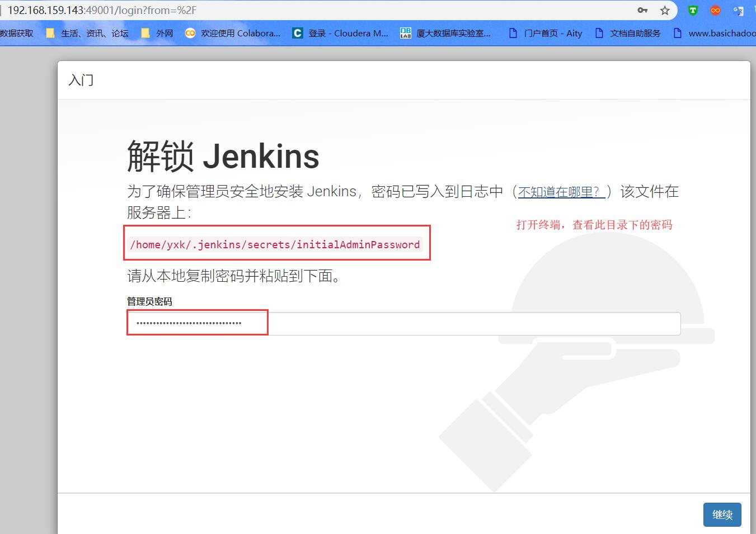Open the 文档自助服务 bookmark

[x=627, y=33]
